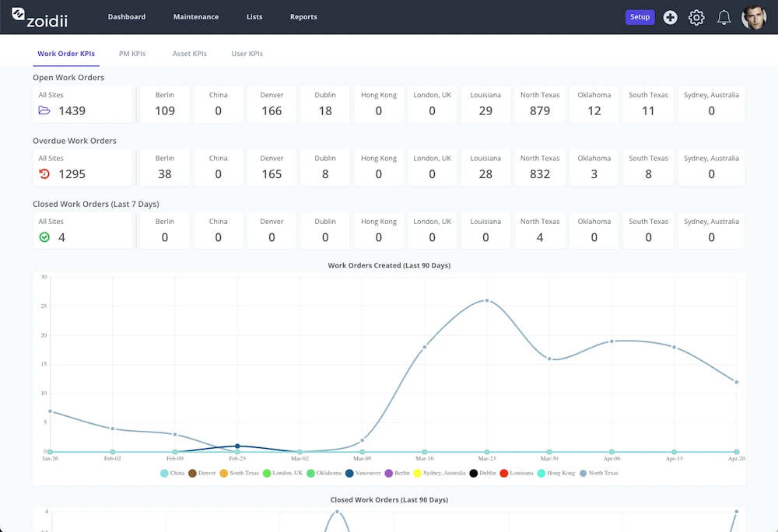Click Open Work Orders All Sites 1439 card
Screen dimensions: 778x532
[x=82, y=104]
